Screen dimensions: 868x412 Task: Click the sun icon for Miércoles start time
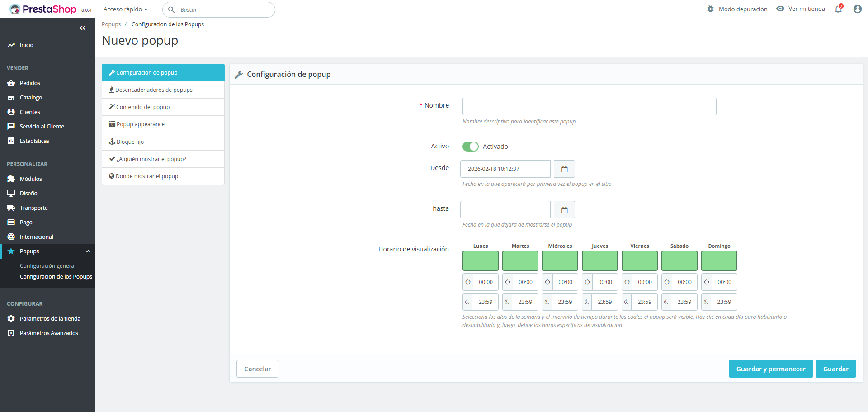pos(547,282)
